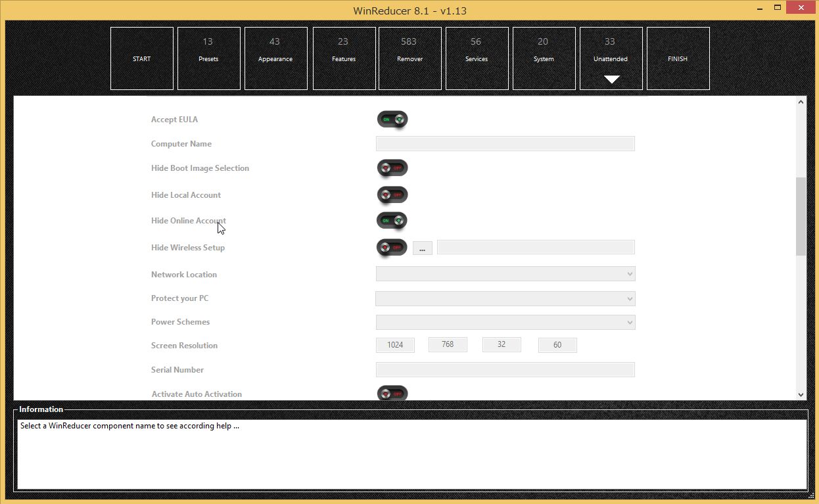819x504 pixels.
Task: Toggle Hide Boot Image Selection switch
Action: [392, 168]
